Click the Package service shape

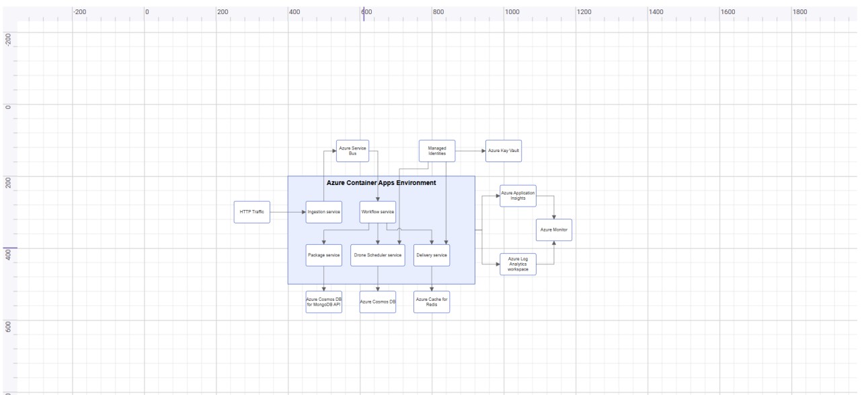[x=323, y=255]
